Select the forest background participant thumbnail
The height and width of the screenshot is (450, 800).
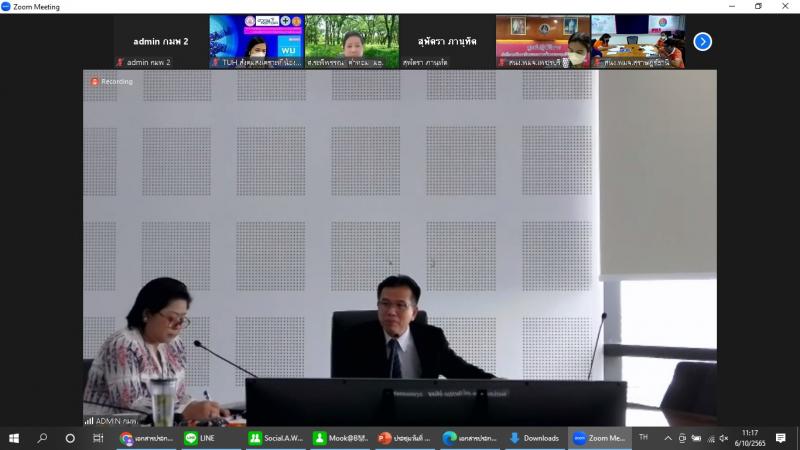coord(352,41)
